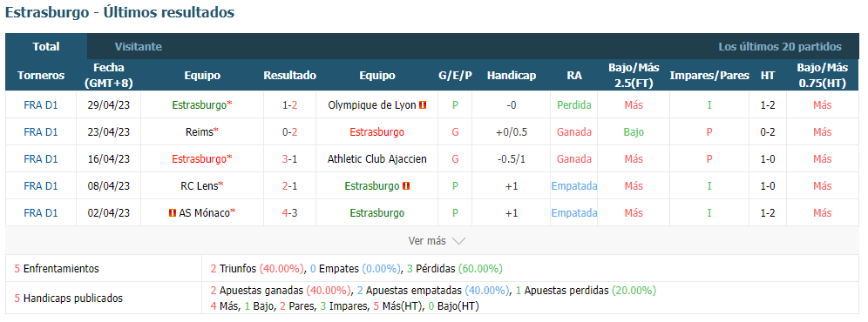The width and height of the screenshot is (868, 322).
Task: Open the AS Mónaco team link
Action: coord(204,213)
